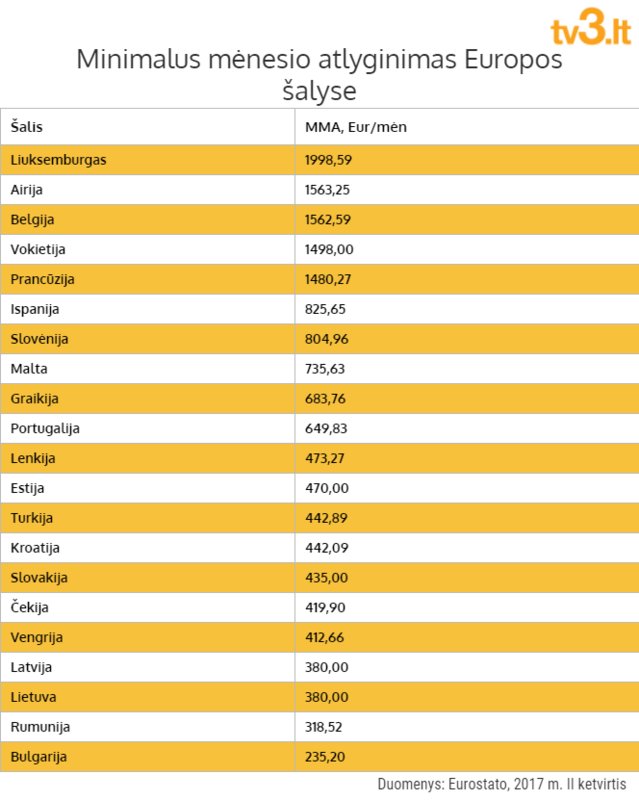Image resolution: width=639 pixels, height=800 pixels.
Task: Click the Šalis column header
Action: point(27,127)
